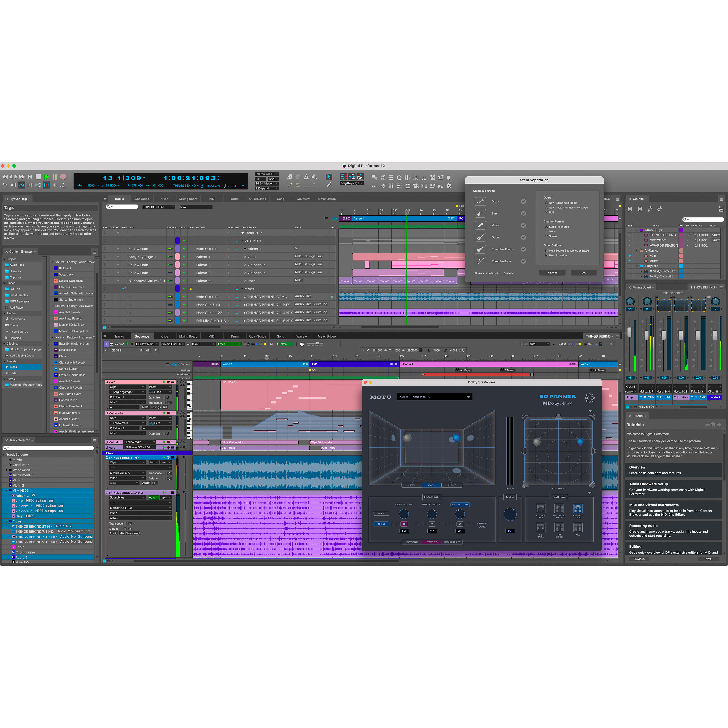Open the Waveform tab in the lower window
The height and width of the screenshot is (728, 728).
coord(303,337)
